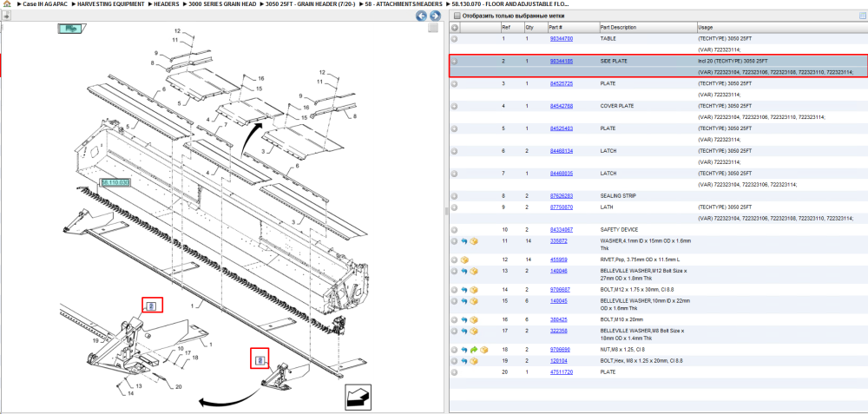Open '58 - ATTACHMENTS/HEADERS' breadcrumb
Image resolution: width=868 pixels, height=414 pixels.
404,3
